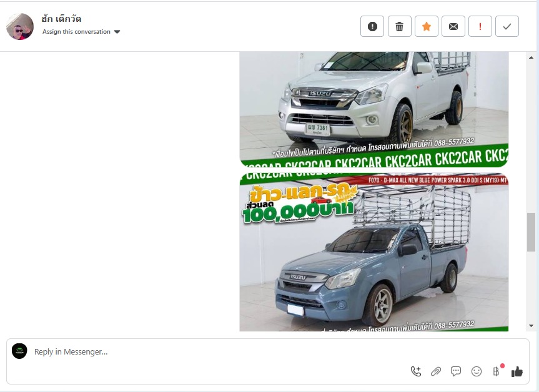Mark conversation done with checkmark button
Screen dimensions: 539x392
pos(507,26)
